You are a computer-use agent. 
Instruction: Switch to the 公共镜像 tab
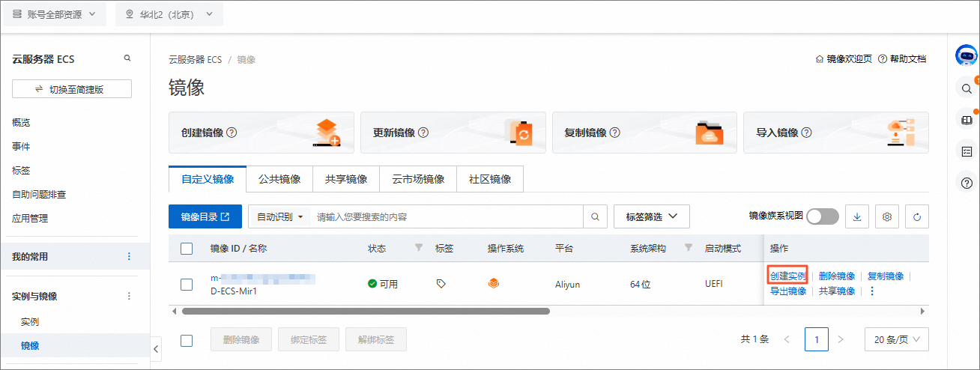[x=279, y=179]
